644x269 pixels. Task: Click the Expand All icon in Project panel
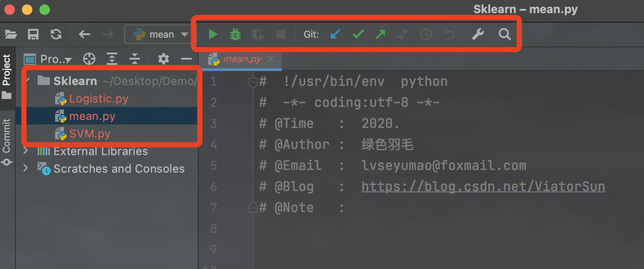(112, 59)
